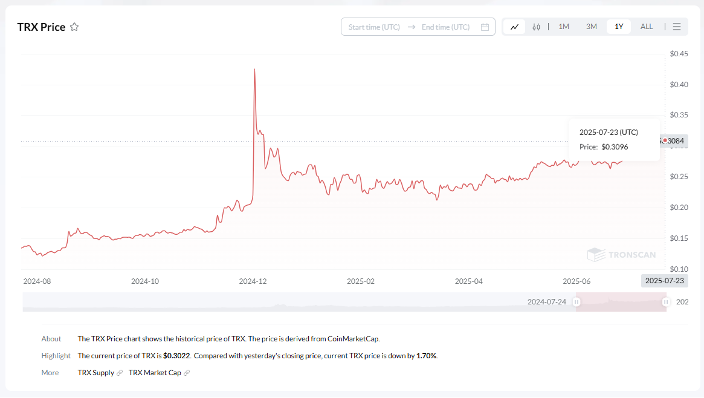This screenshot has width=704, height=398.
Task: Favorite TRX Price with the star icon
Action: [x=75, y=27]
